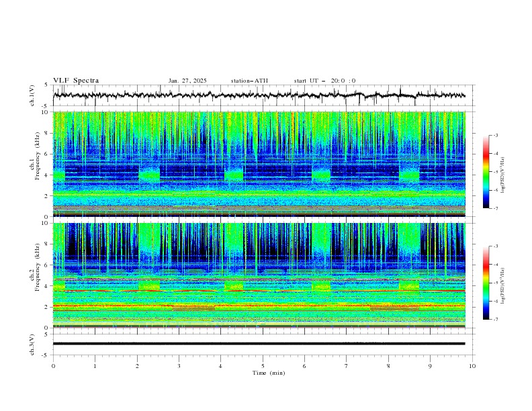Click the "-7" label on lower color bar

coord(496,319)
